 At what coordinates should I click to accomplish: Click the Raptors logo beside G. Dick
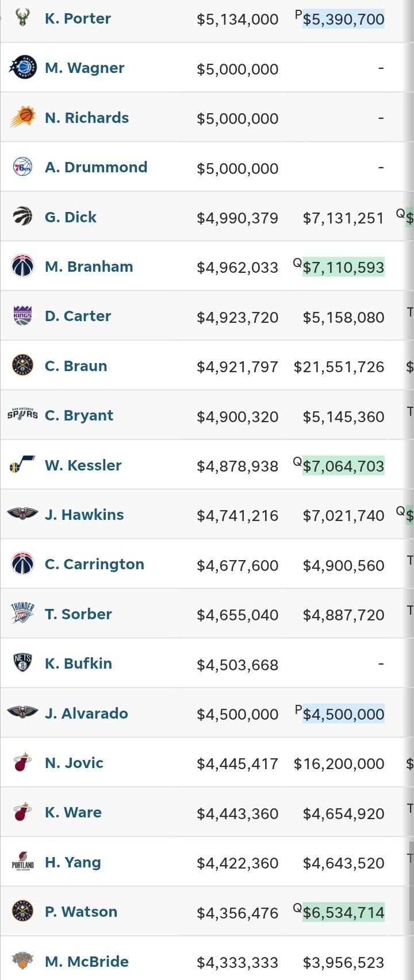click(22, 217)
